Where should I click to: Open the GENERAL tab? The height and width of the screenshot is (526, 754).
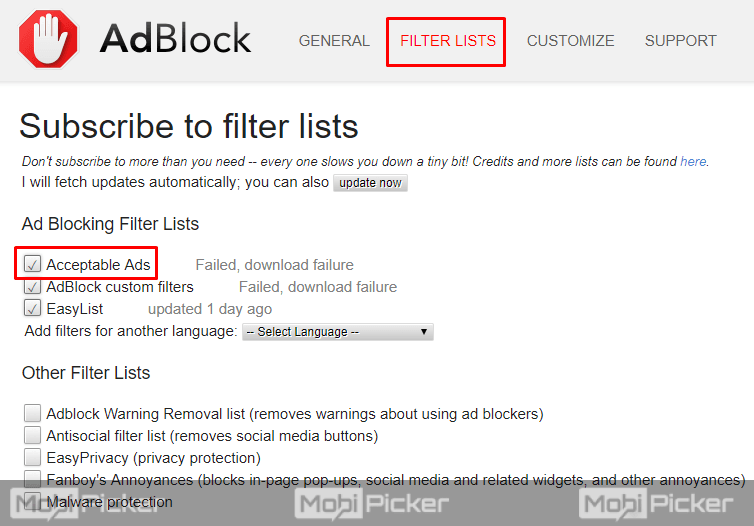tap(334, 41)
